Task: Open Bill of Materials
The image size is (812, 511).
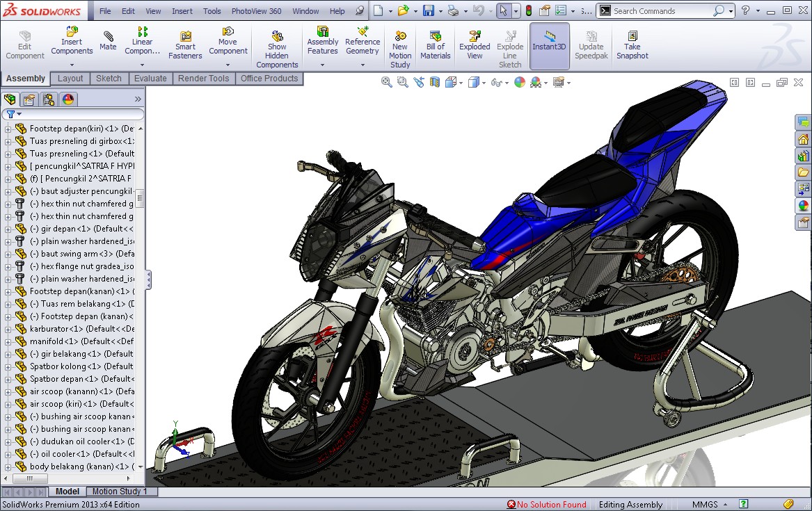Action: pyautogui.click(x=435, y=44)
